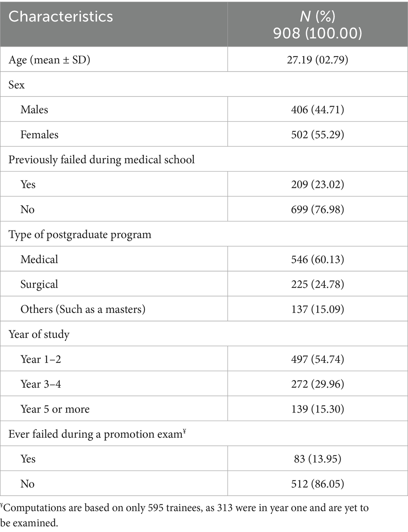Click the 27.19 (02.79) age value cell
Image resolution: width=408 pixels, height=532 pixels.
coord(317,60)
